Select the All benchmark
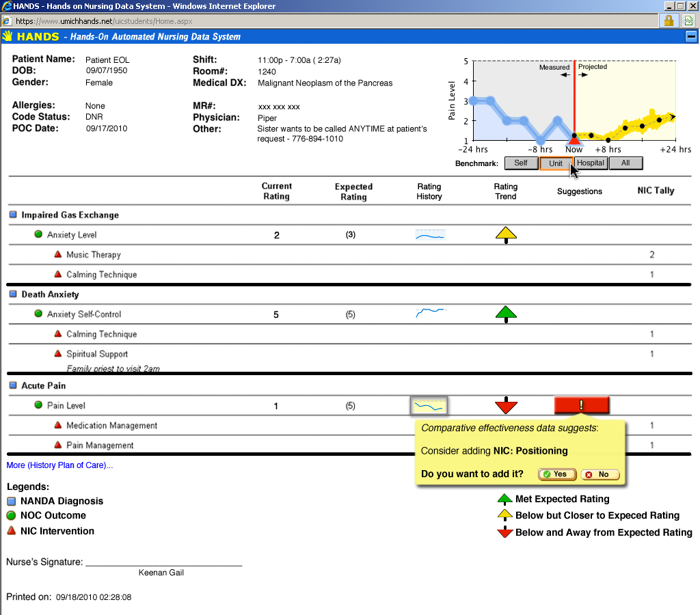Viewport: 700px width, 615px height. [x=626, y=163]
